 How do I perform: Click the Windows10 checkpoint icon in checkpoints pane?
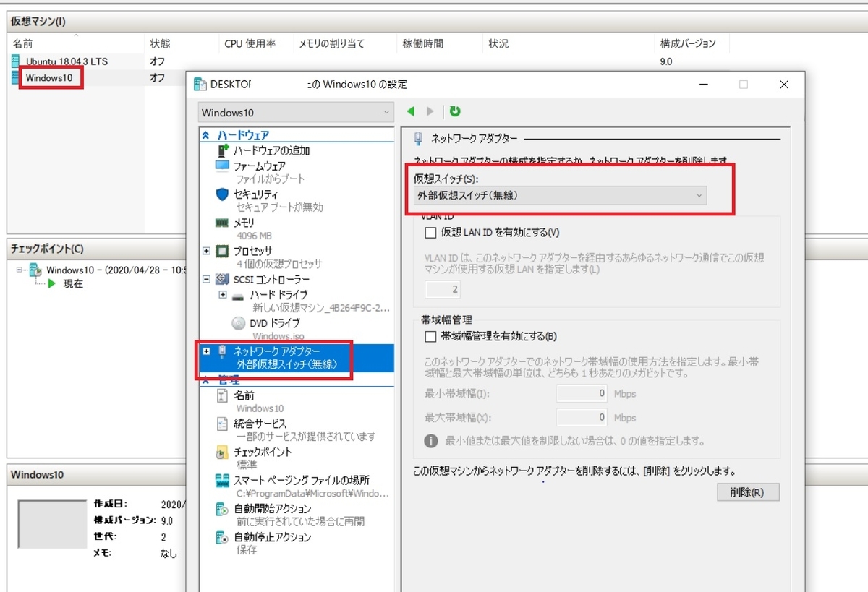[x=35, y=270]
